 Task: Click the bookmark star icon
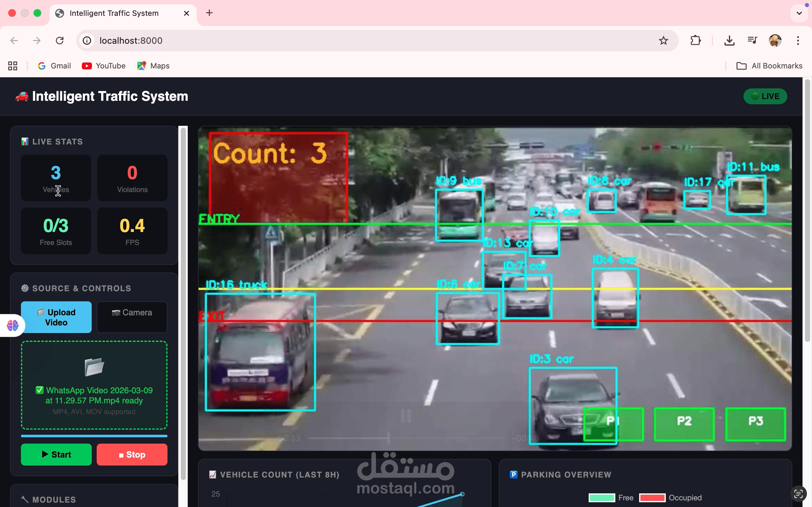[x=663, y=41]
